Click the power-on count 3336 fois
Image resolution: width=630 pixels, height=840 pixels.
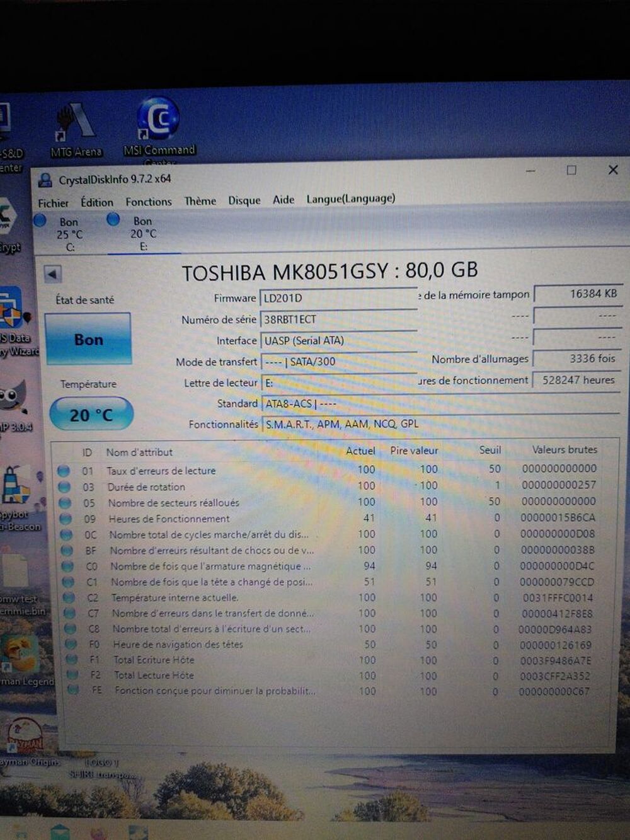[x=576, y=359]
